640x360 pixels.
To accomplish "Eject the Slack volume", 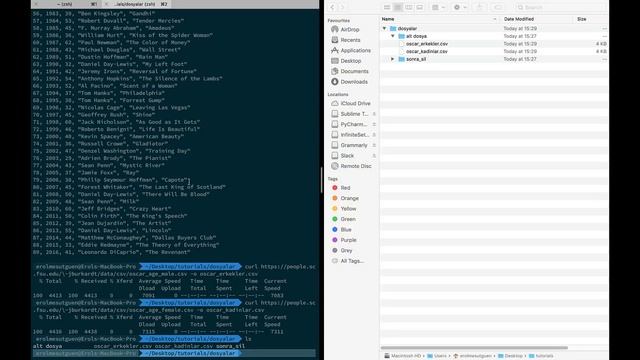I will click(x=374, y=156).
